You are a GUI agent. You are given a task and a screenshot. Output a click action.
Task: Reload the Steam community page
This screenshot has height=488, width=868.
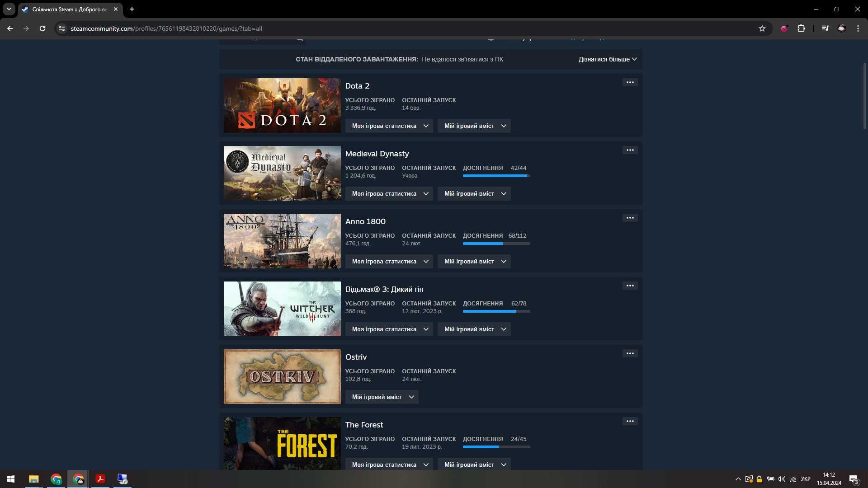(42, 28)
